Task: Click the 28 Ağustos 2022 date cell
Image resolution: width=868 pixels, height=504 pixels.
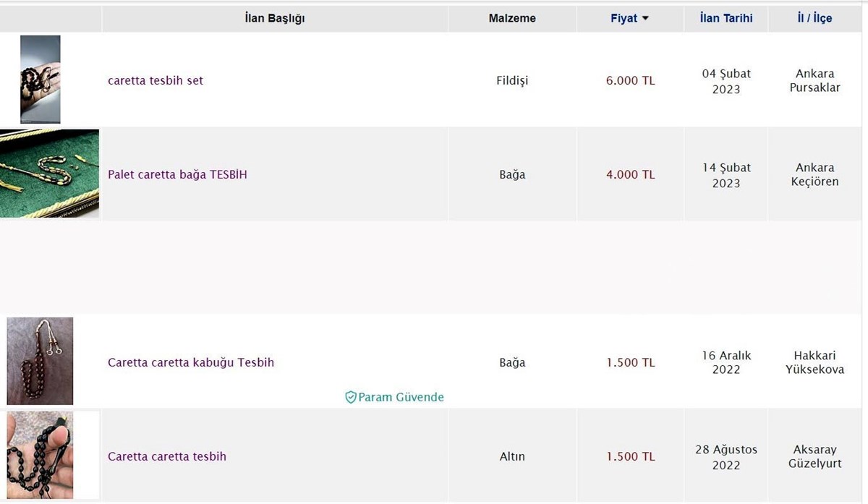Action: 726,457
